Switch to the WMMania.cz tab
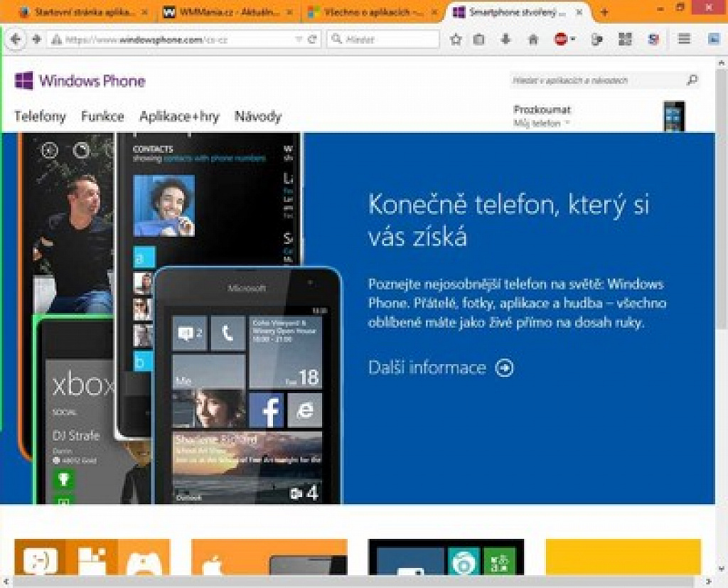 pos(228,13)
